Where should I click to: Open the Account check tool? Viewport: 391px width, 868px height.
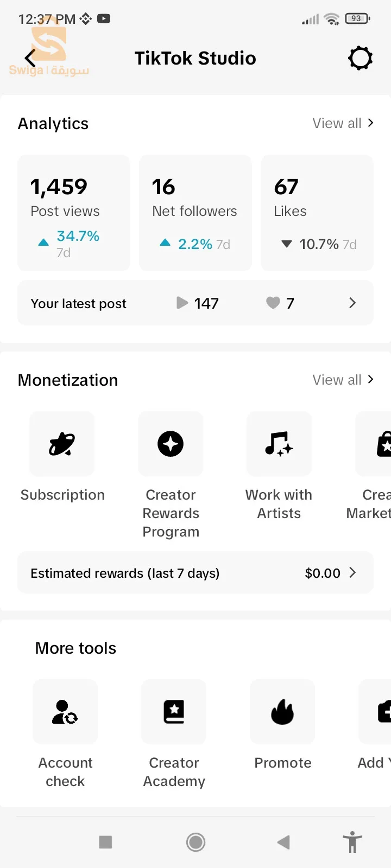(x=65, y=712)
